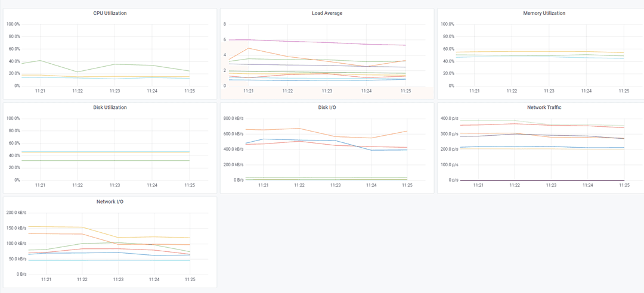This screenshot has height=293, width=644.
Task: Click the Network I/O panel title
Action: [x=110, y=202]
